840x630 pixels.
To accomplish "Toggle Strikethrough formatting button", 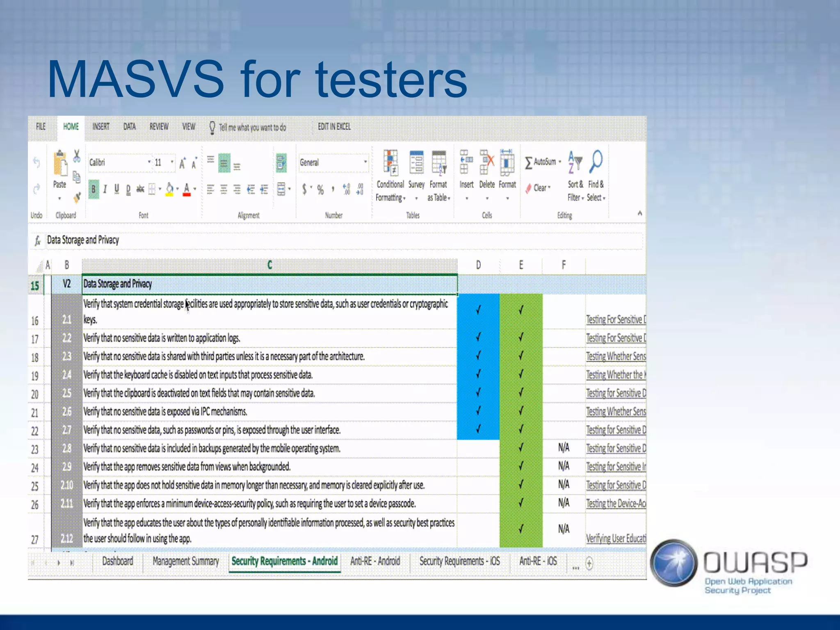I will point(140,189).
